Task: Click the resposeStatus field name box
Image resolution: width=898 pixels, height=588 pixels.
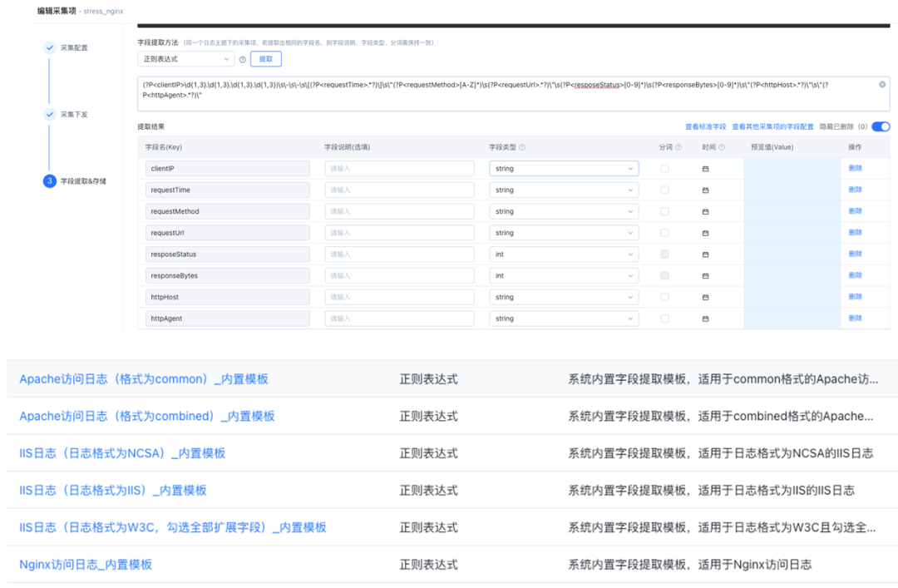Action: click(227, 254)
